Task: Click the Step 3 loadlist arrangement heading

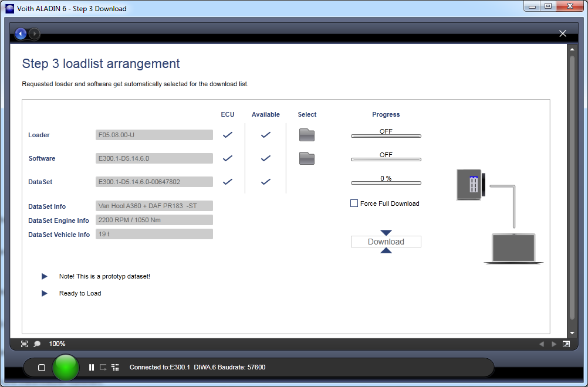Action: tap(101, 64)
